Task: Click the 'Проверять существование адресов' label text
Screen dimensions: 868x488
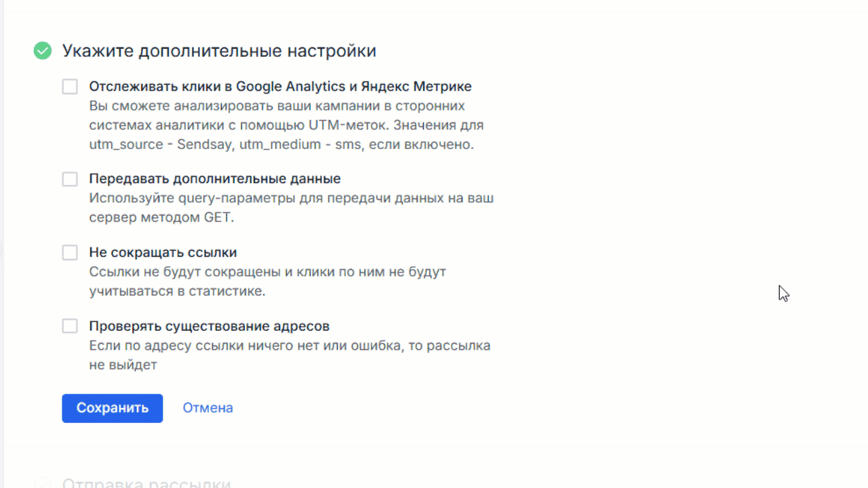Action: tap(209, 326)
